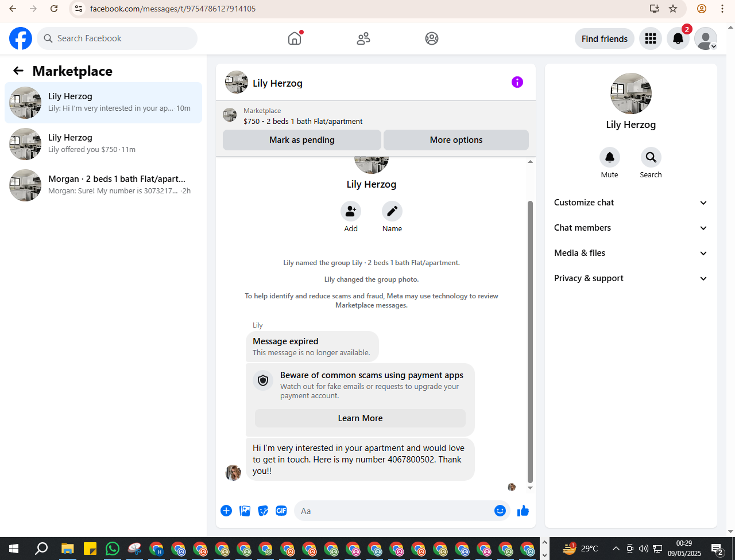Open Lily Herzog's profile photo in right panel
Image resolution: width=735 pixels, height=560 pixels.
[630, 94]
